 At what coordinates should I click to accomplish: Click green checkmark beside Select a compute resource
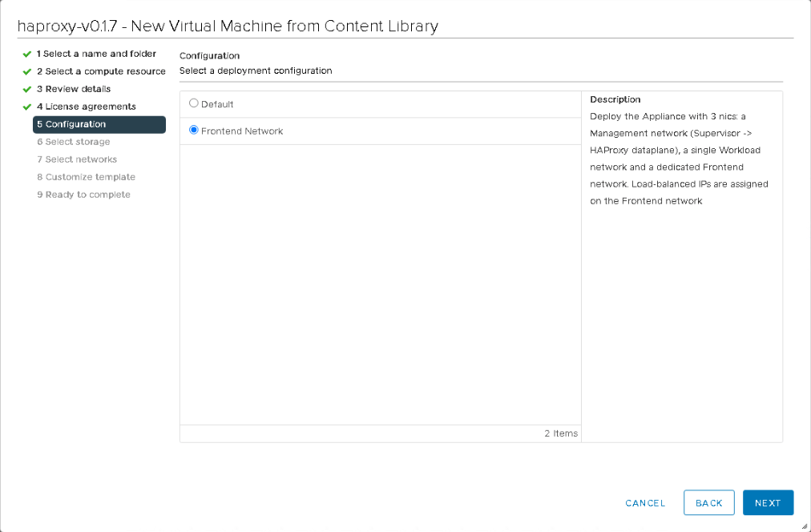click(27, 72)
